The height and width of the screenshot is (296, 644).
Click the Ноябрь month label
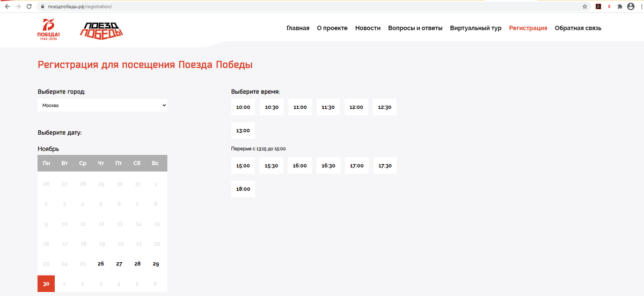click(x=48, y=149)
